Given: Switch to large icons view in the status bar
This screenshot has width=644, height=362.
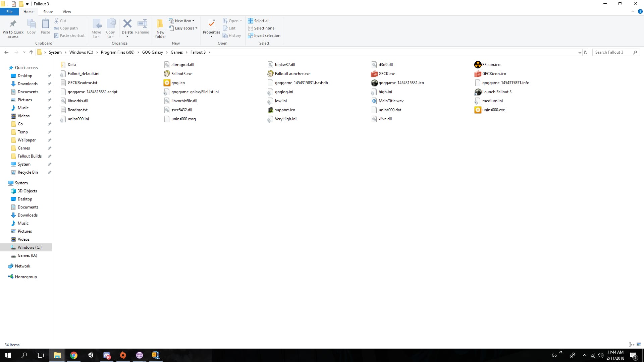Looking at the screenshot, I should point(639,345).
